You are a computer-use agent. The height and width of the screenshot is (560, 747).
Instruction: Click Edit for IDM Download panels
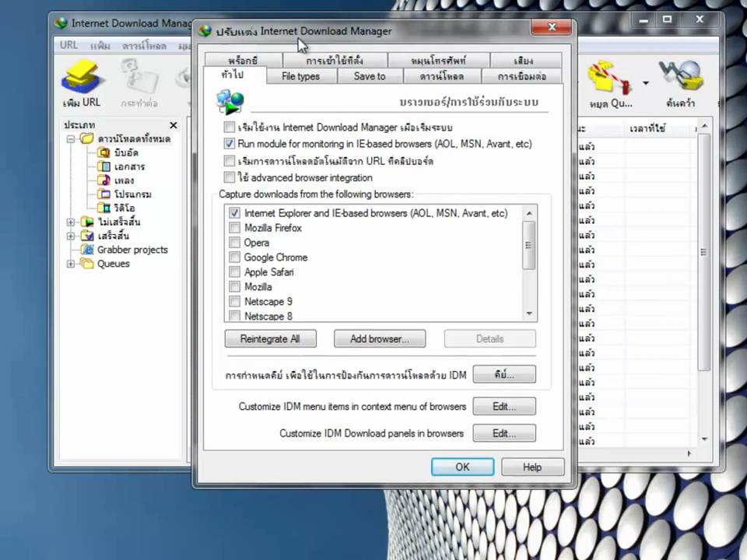click(504, 433)
